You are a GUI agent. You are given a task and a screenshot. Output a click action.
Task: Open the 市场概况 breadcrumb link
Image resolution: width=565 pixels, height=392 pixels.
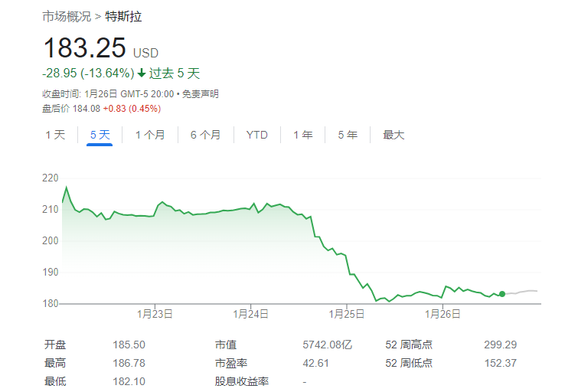[x=67, y=17]
